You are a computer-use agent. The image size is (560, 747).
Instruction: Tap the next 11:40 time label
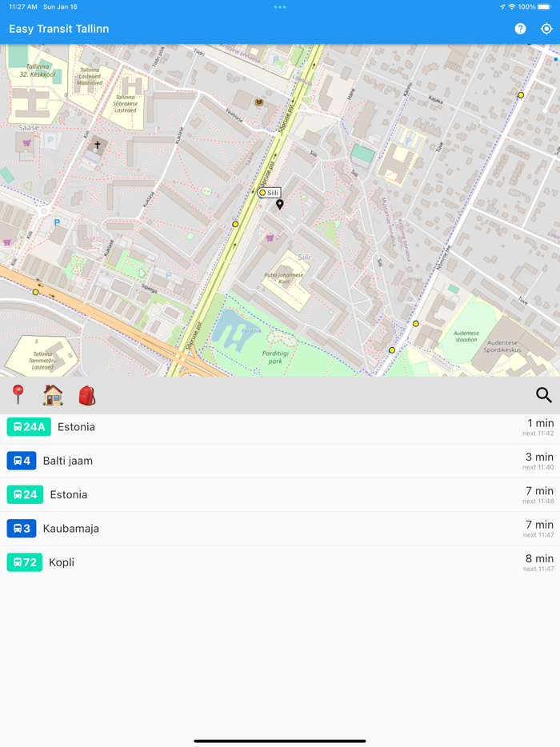(538, 467)
